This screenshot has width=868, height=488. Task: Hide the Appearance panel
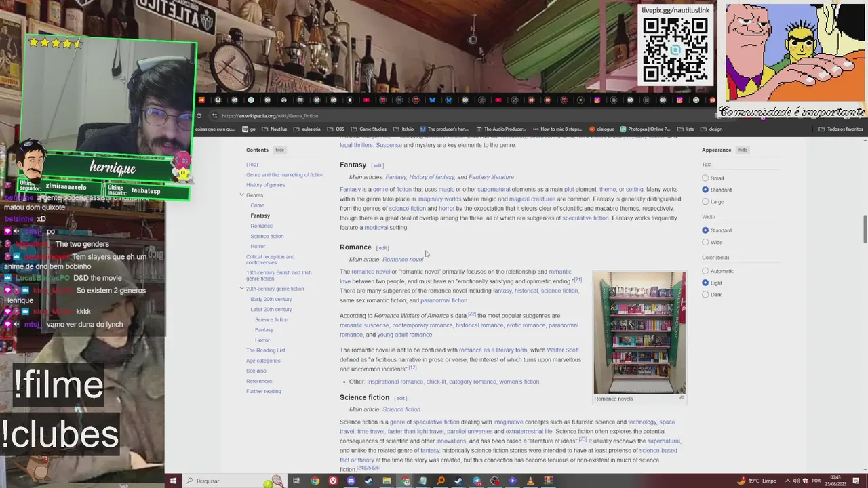click(x=743, y=150)
